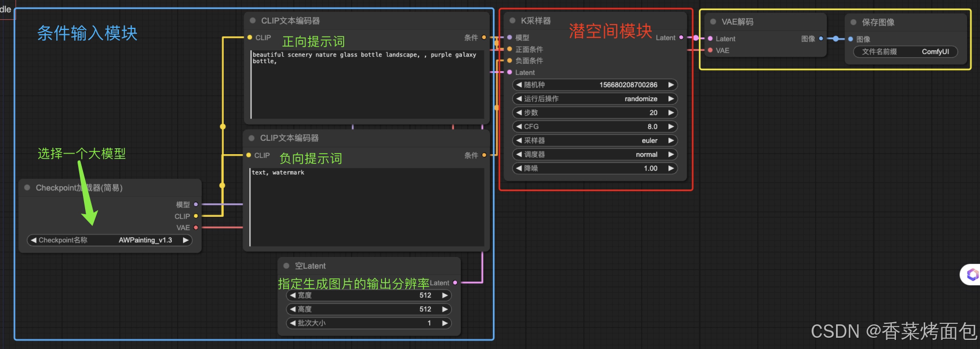Image resolution: width=980 pixels, height=349 pixels.
Task: Decrease 批次大小 batch size with left arrow
Action: point(293,323)
